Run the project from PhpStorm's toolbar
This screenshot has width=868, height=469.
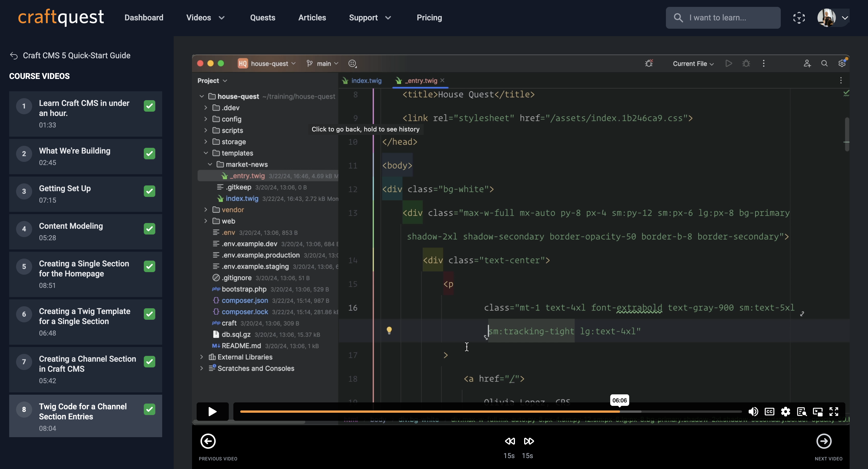point(728,63)
